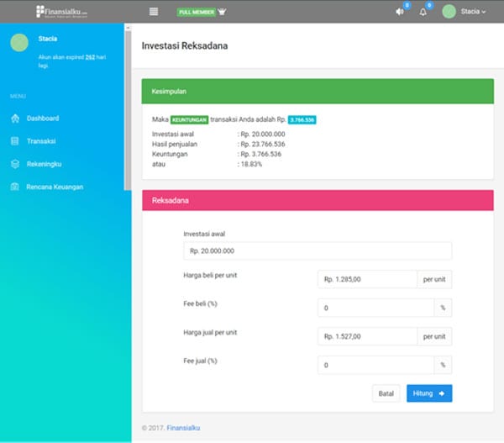504x443 pixels.
Task: Open the Finansialku footer link
Action: tap(183, 428)
